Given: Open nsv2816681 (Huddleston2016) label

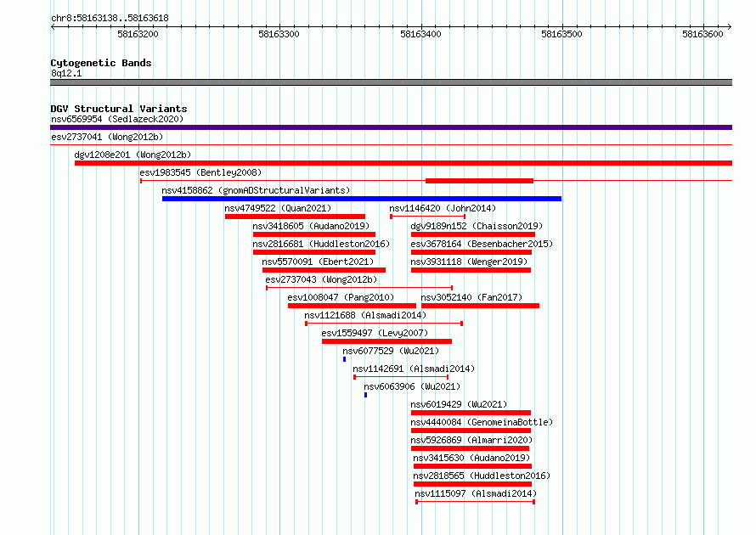Looking at the screenshot, I should (321, 244).
